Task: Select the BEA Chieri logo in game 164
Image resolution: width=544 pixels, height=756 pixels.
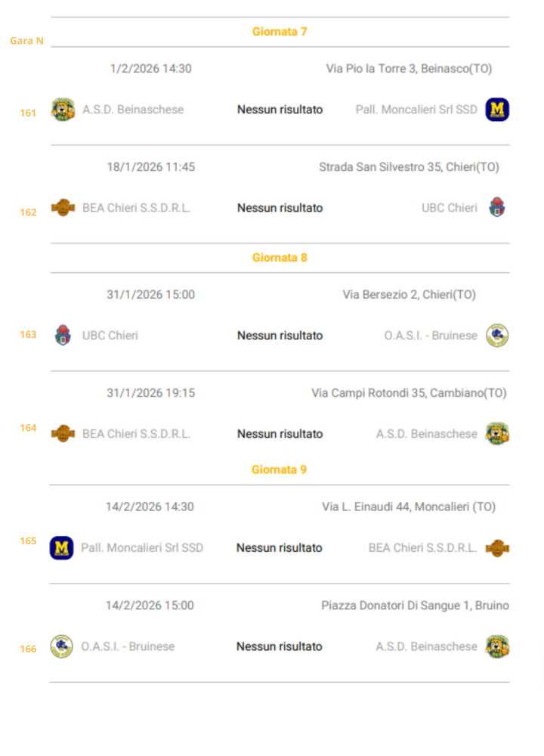Action: tap(63, 433)
